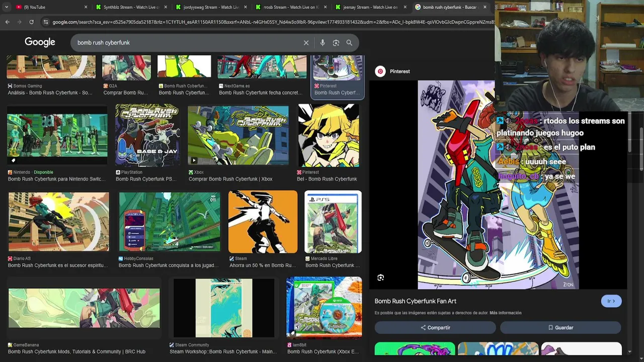Start voice search with microphone icon

point(323,43)
